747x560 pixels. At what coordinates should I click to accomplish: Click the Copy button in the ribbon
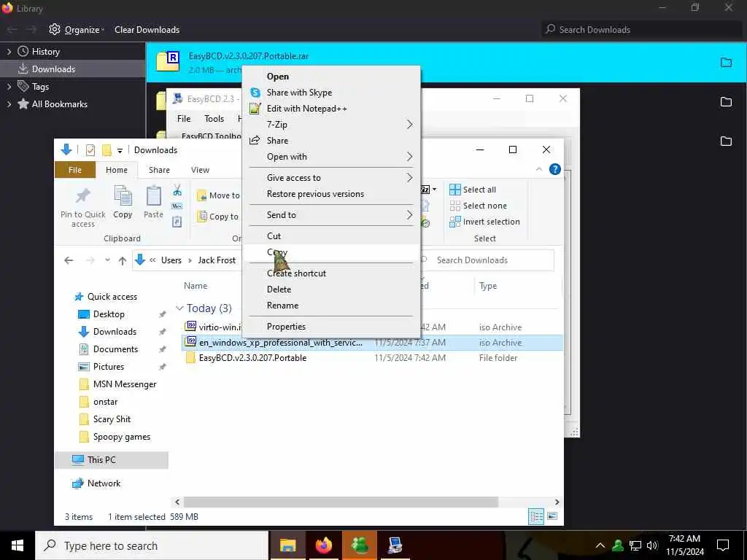click(123, 203)
